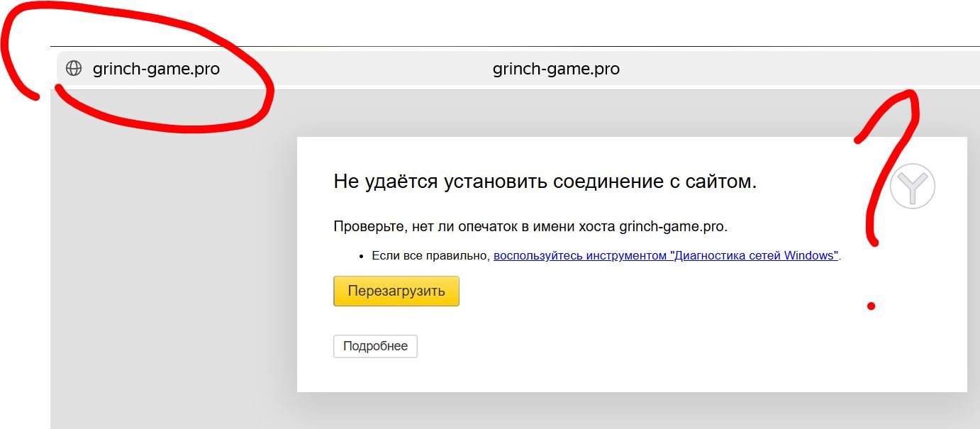This screenshot has width=980, height=429.
Task: Click the Если все правильно text
Action: 430,255
